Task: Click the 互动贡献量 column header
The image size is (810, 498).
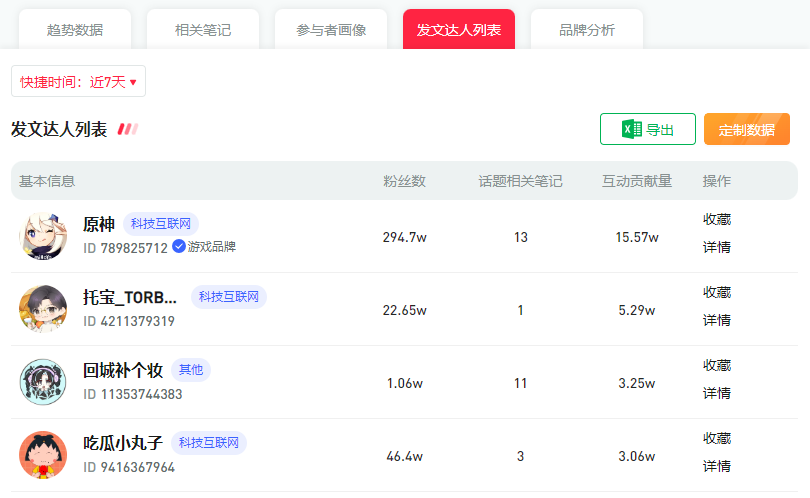Action: click(637, 181)
